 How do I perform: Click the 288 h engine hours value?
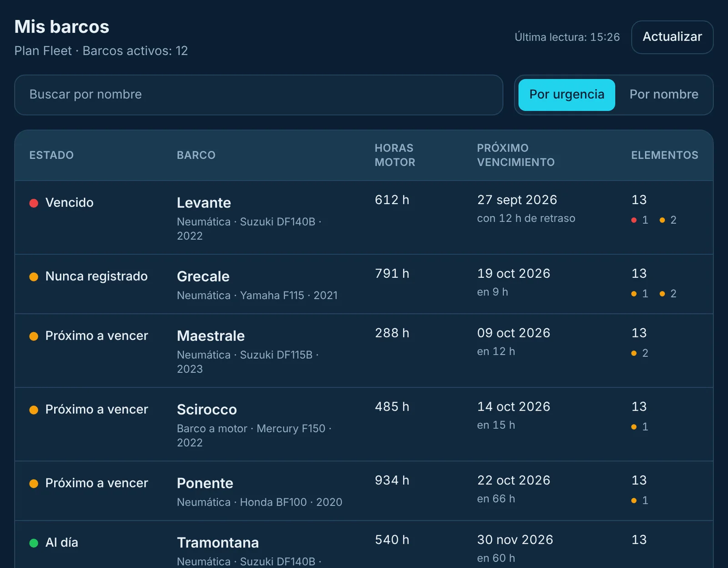(392, 333)
